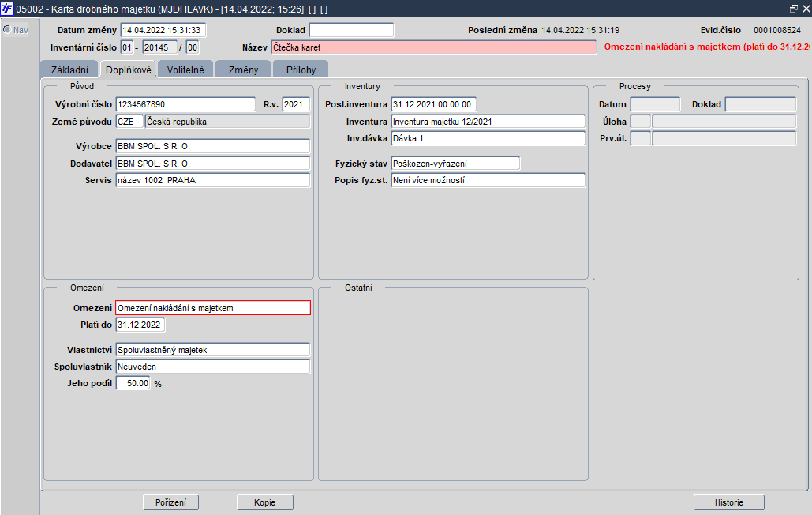Click red warning text Omezení nakládání s majetkem

707,47
